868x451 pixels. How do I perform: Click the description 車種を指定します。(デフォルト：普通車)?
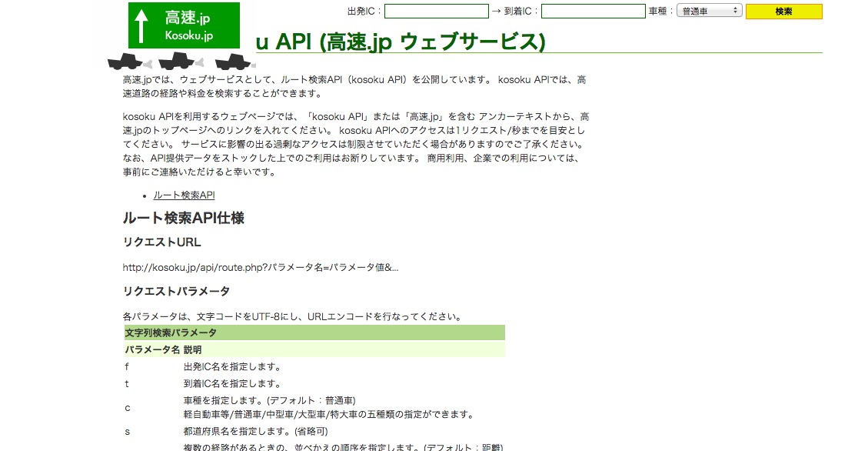coord(270,400)
